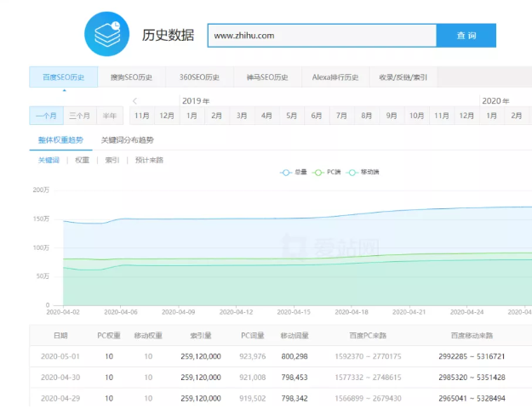Show the 预计来路 chart metric

click(149, 160)
